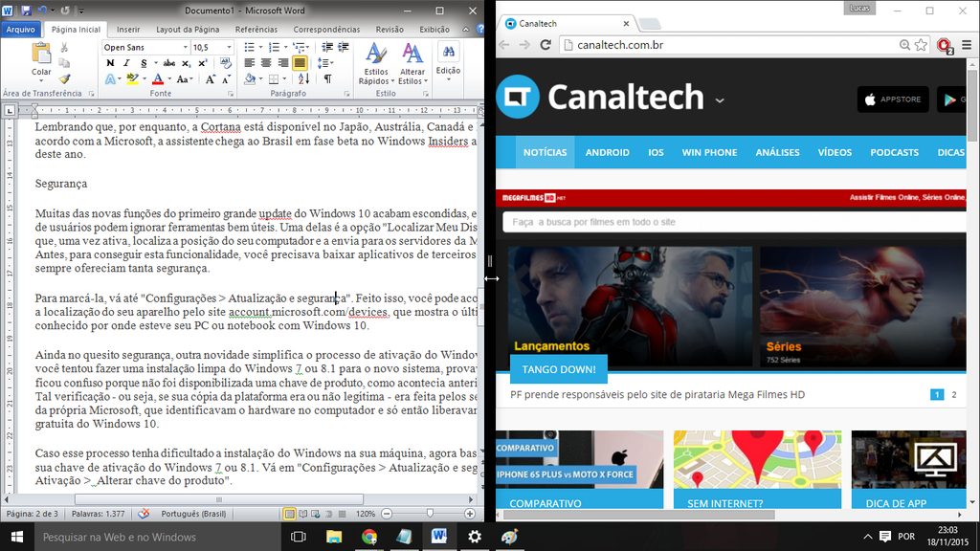Click the Save icon in Word's quick access toolbar
This screenshot has width=980, height=551.
tap(26, 11)
